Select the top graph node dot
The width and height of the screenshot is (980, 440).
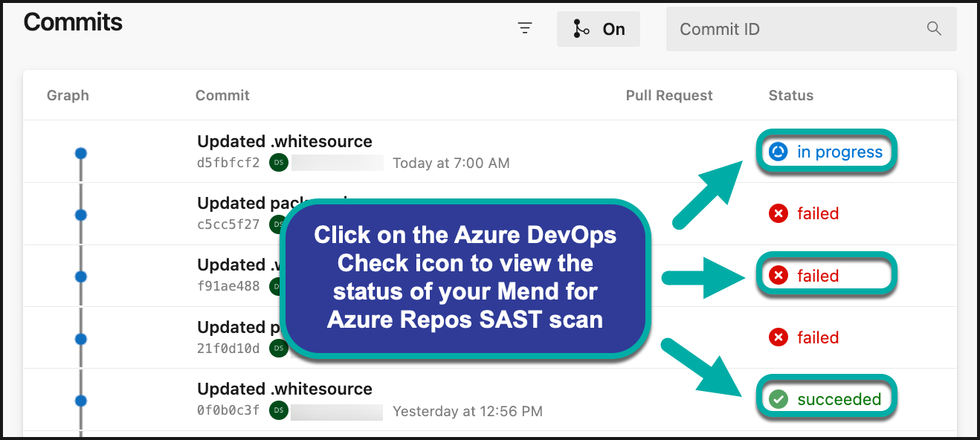tap(81, 153)
